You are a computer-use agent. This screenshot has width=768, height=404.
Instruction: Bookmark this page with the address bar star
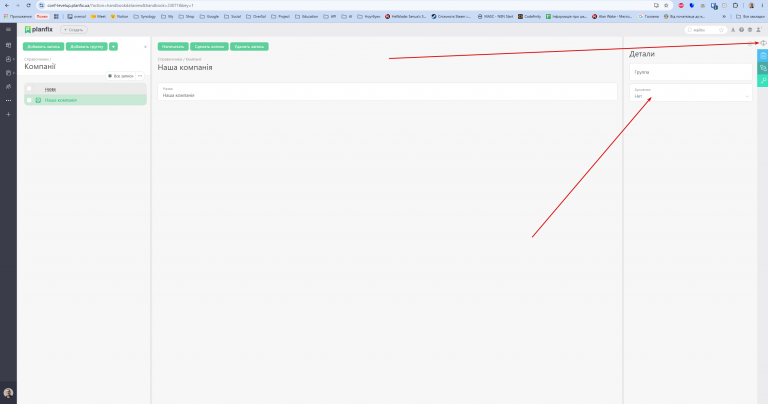click(x=666, y=5)
